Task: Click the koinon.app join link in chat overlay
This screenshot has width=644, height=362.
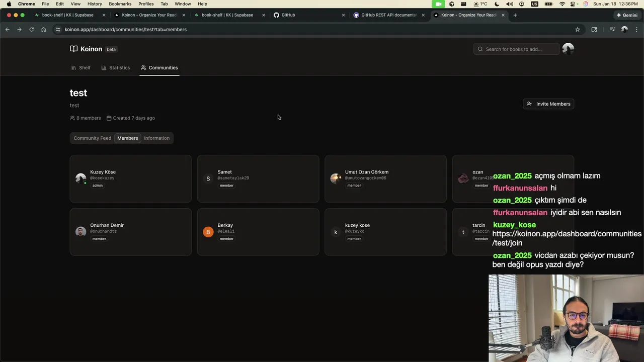Action: point(567,238)
